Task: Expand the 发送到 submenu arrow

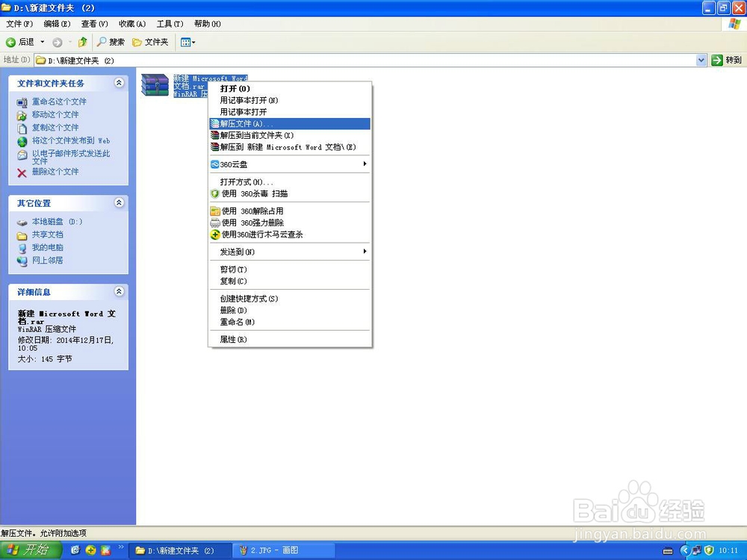Action: (x=365, y=251)
